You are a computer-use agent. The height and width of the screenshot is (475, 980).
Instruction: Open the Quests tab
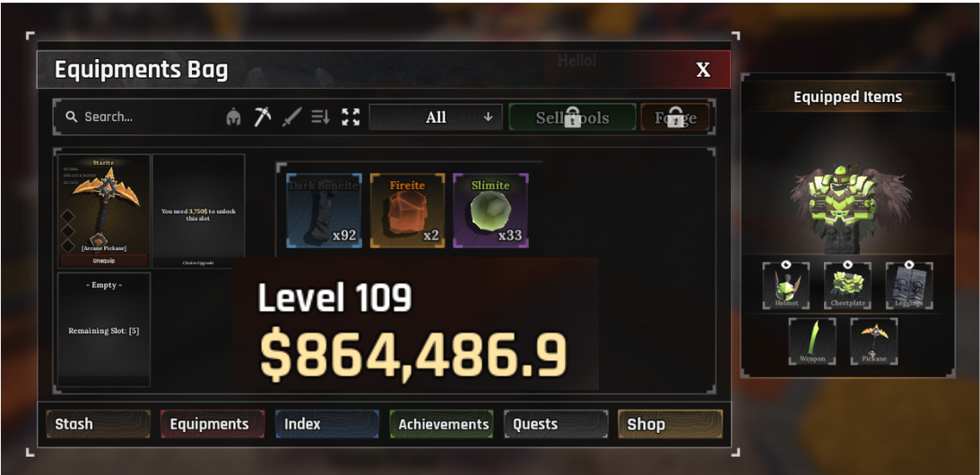[x=556, y=424]
